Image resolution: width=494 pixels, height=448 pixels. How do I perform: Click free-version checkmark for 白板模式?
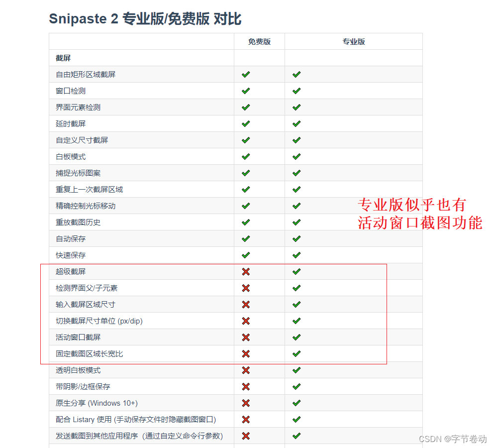pyautogui.click(x=246, y=156)
